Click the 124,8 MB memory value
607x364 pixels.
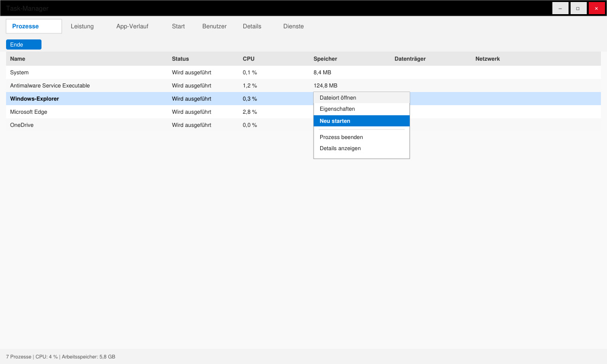click(x=325, y=85)
